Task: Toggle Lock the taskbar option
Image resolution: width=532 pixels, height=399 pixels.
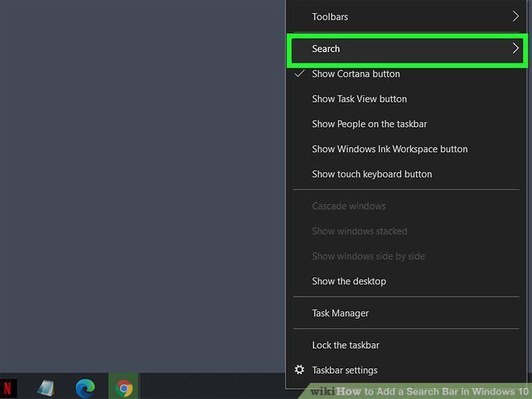Action: (x=406, y=345)
